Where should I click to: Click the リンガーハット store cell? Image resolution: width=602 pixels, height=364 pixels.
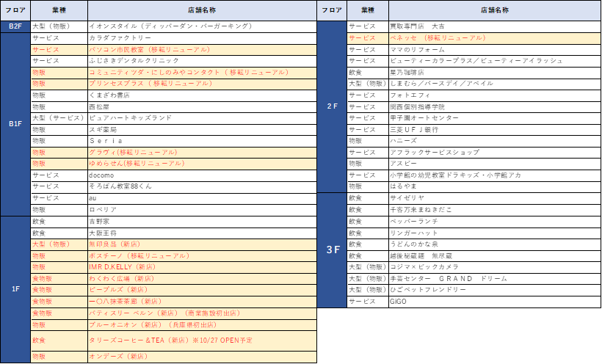pyautogui.click(x=495, y=233)
